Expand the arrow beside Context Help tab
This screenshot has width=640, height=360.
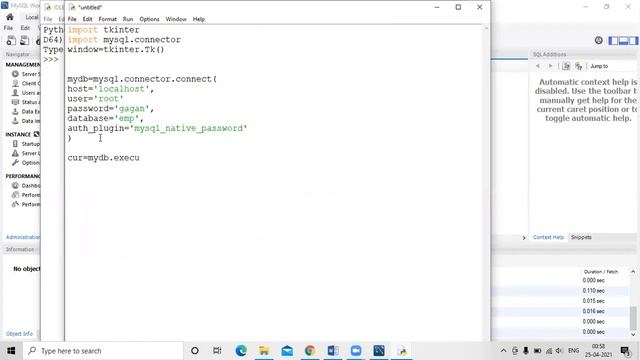(x=524, y=238)
